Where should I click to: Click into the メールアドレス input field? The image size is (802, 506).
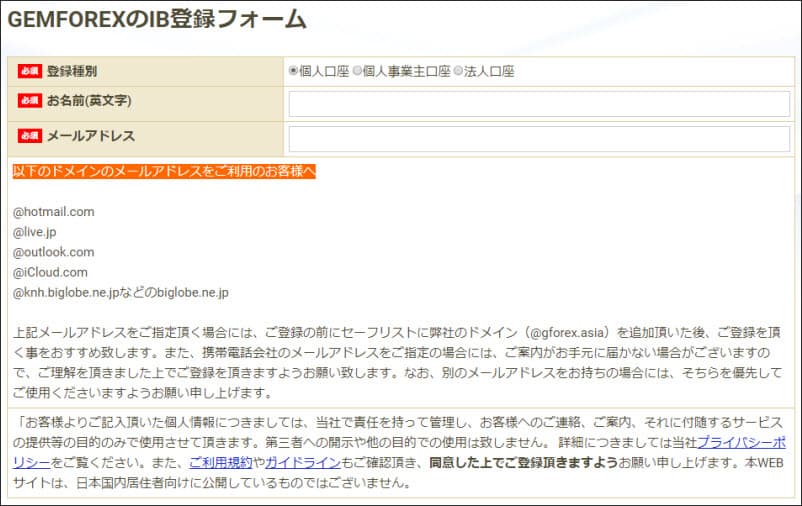coord(539,139)
